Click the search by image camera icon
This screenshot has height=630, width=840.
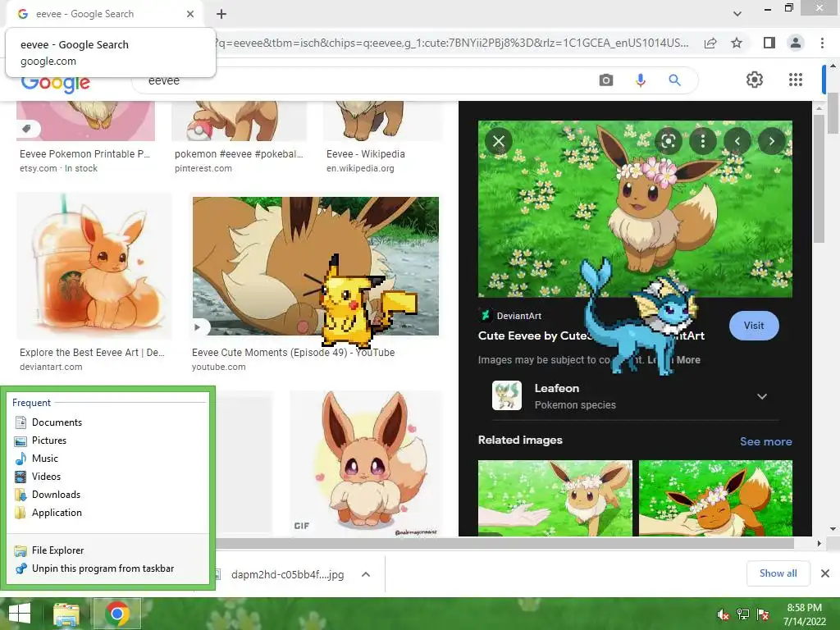(x=606, y=80)
